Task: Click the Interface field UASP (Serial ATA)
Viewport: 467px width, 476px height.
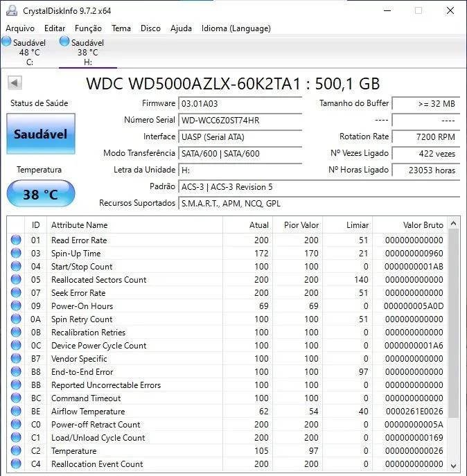Action: 240,137
